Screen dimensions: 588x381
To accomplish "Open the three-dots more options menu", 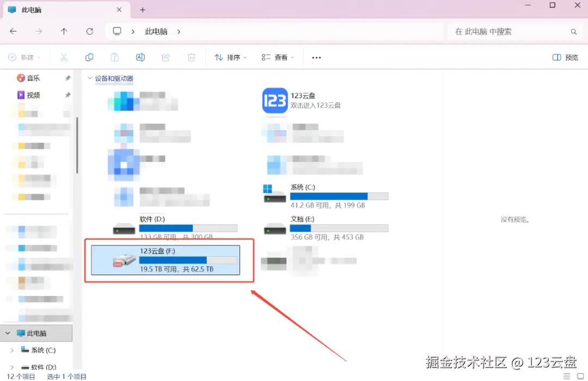I will [316, 57].
